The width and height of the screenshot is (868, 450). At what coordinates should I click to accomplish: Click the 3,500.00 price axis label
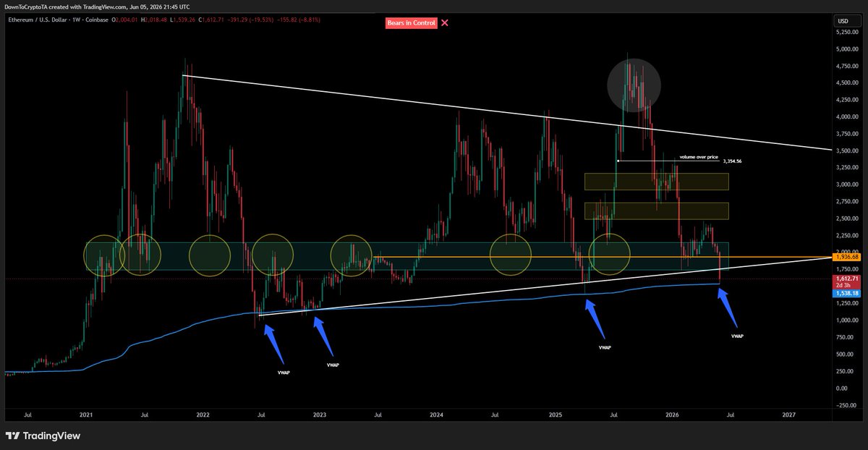coord(847,150)
